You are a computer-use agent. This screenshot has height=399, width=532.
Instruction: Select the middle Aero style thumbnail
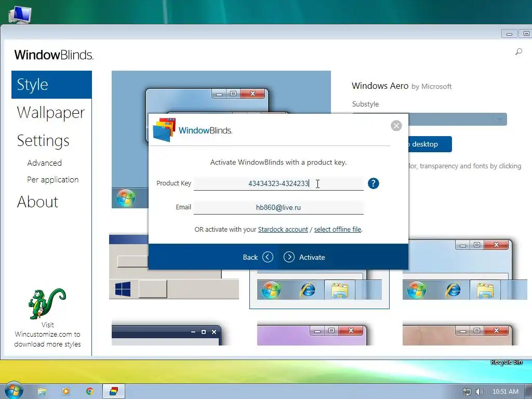tap(320, 288)
